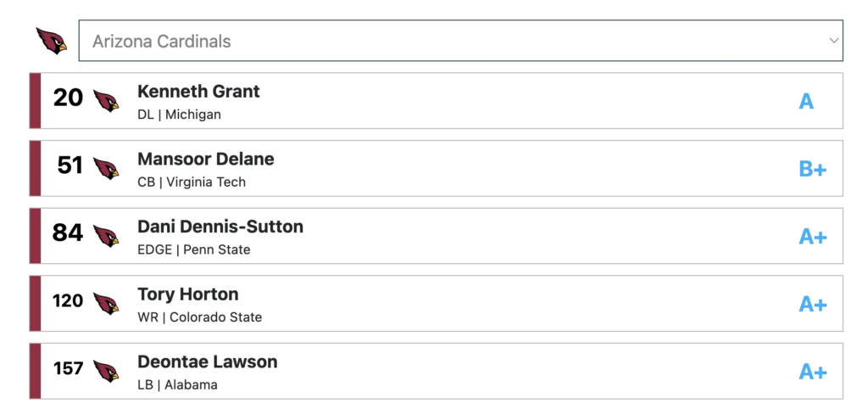Click the Cardinals logo next to Dani Dennis-Sutton
Screen dimensions: 868x409
pyautogui.click(x=106, y=236)
